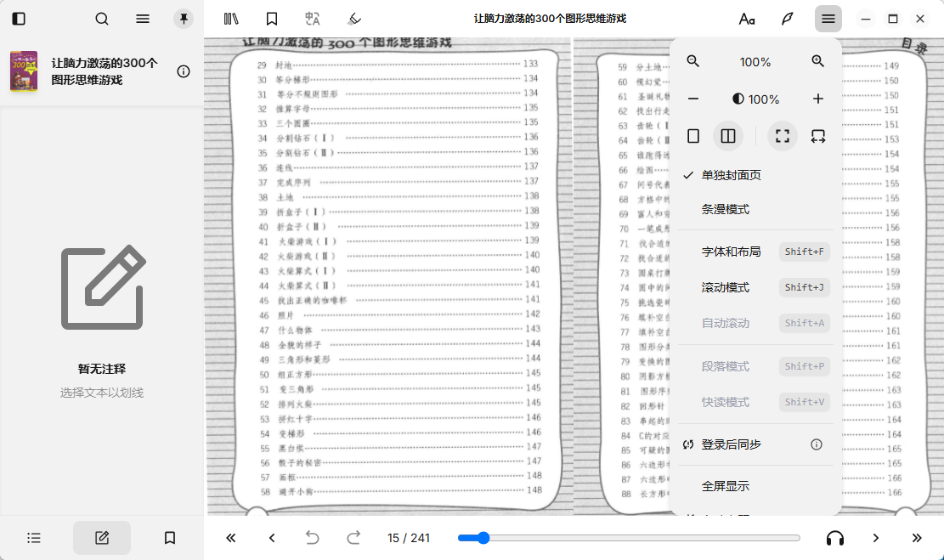
Task: Click the 暂无注释 empty state text
Action: 102,369
